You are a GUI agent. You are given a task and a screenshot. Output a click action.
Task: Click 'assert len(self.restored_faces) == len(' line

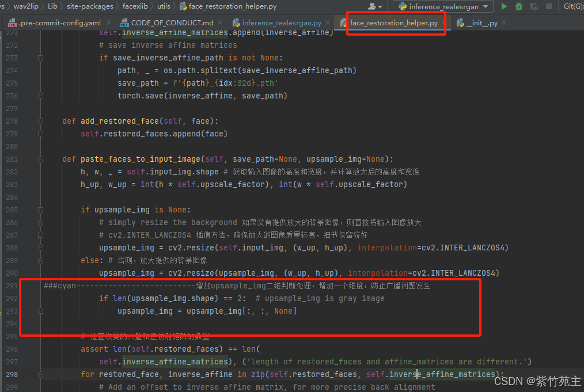[x=170, y=349]
